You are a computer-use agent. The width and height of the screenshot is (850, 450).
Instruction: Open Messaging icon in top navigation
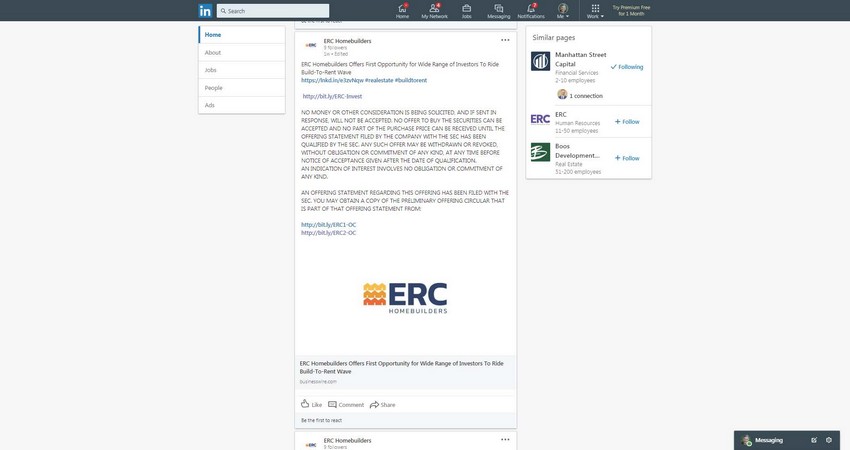pyautogui.click(x=498, y=11)
